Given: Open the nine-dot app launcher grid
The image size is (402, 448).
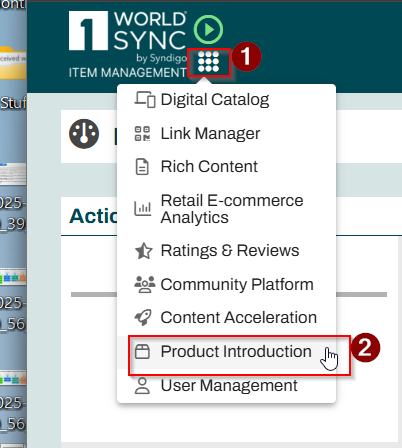Looking at the screenshot, I should pos(208,62).
